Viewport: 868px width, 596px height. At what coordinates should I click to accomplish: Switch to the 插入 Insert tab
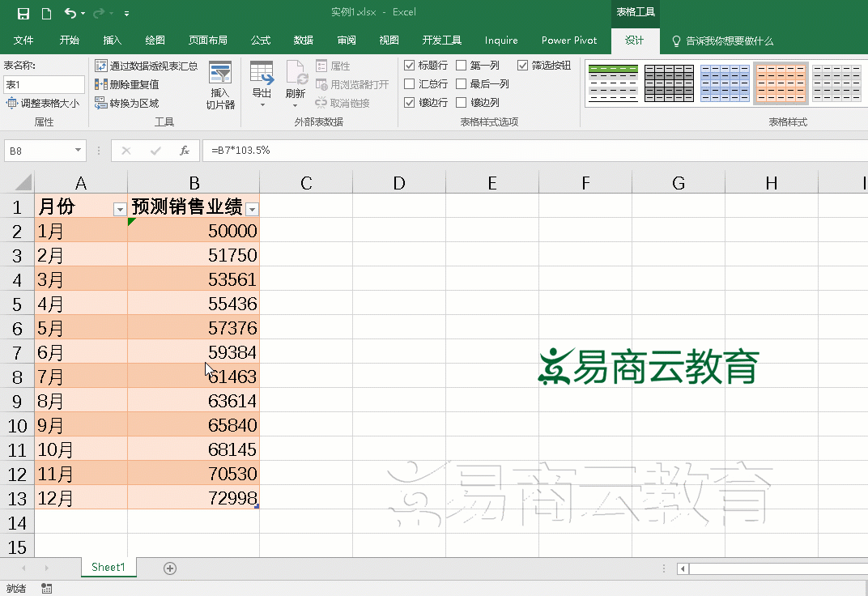(x=113, y=40)
